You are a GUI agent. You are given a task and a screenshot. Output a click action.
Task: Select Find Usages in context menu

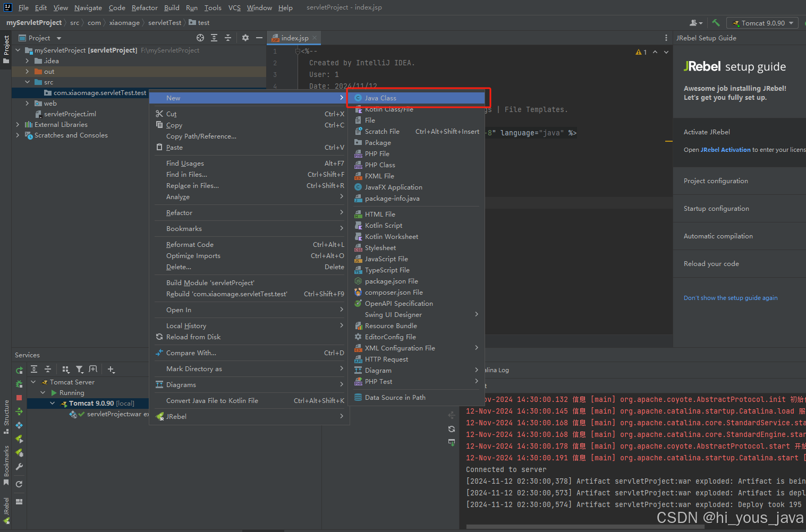pos(249,163)
